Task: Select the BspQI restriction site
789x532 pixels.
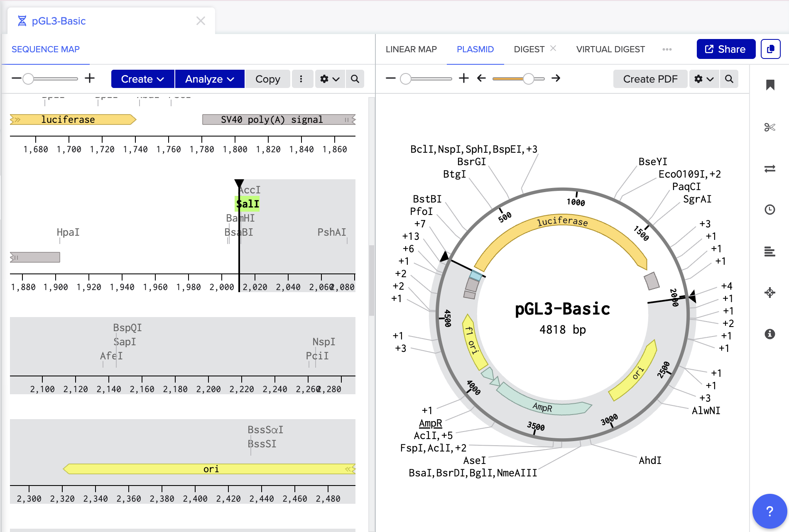Action: click(x=127, y=327)
